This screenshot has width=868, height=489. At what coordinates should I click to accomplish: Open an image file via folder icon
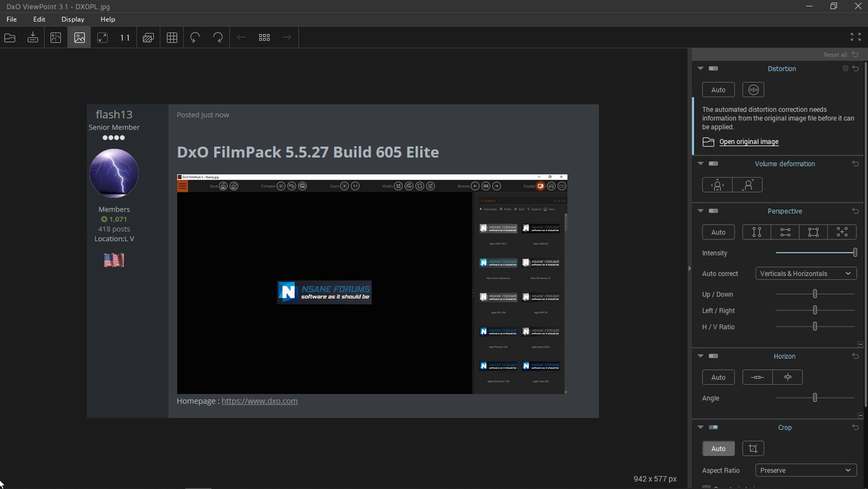9,38
